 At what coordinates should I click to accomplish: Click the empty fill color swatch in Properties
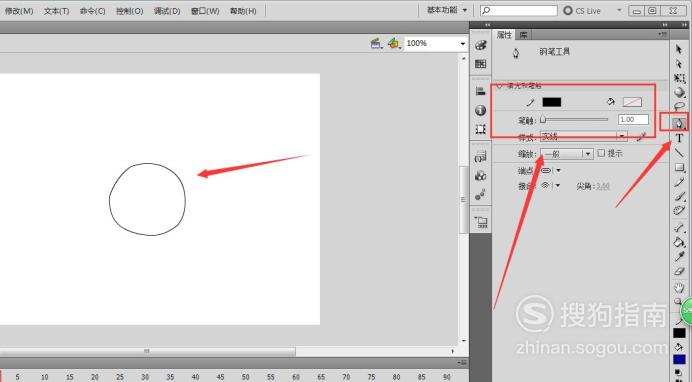pyautogui.click(x=632, y=102)
